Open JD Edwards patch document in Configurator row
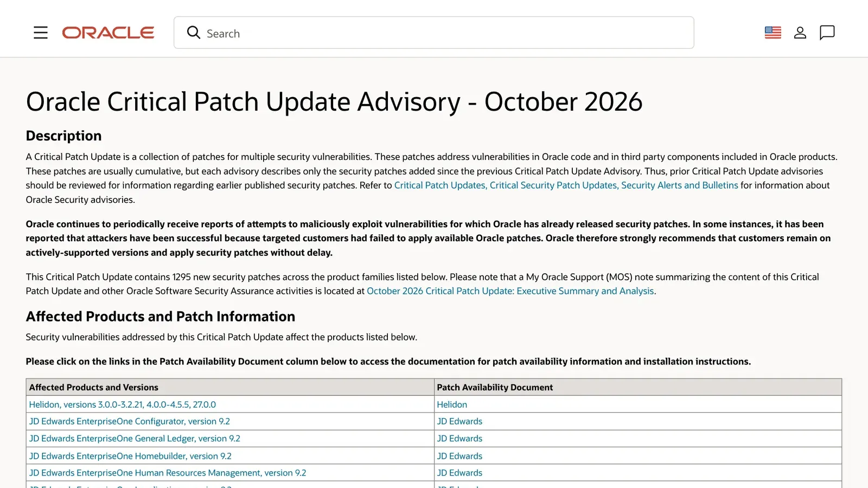Image resolution: width=868 pixels, height=488 pixels. click(x=459, y=421)
